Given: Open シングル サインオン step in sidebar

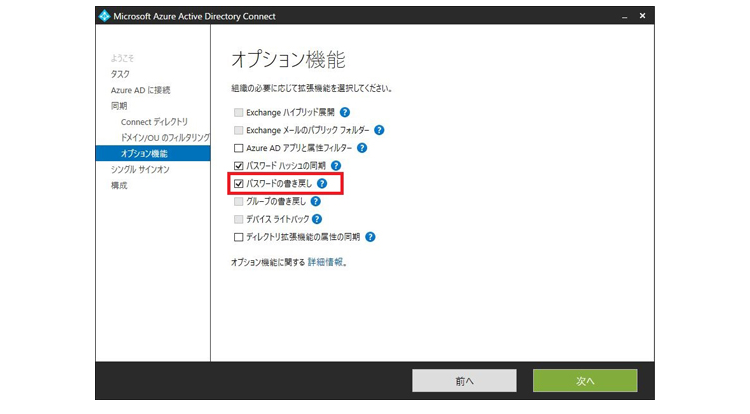Looking at the screenshot, I should [x=140, y=170].
